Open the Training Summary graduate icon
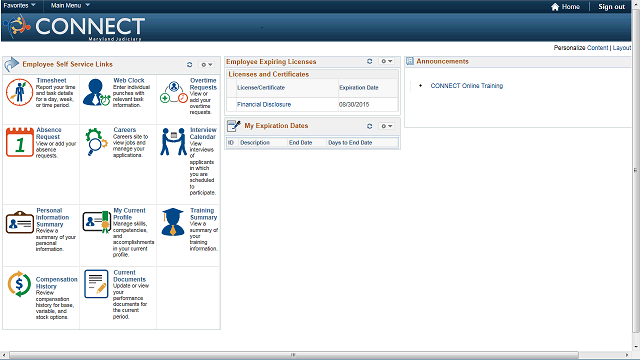The image size is (640, 360). [x=173, y=222]
